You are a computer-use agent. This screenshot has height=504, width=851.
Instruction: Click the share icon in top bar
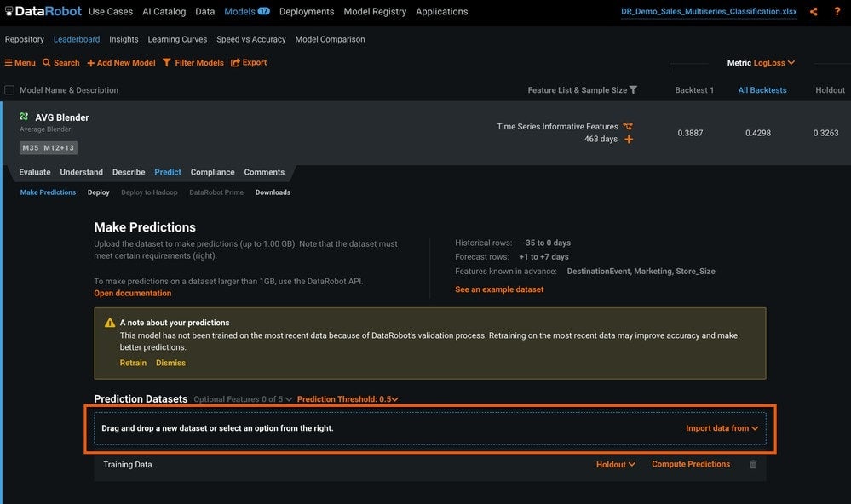[x=814, y=11]
